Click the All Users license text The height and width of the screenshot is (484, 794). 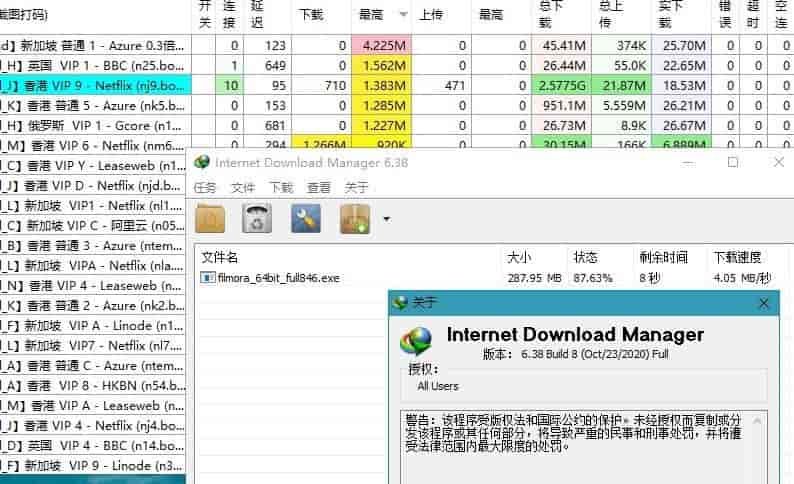(438, 386)
